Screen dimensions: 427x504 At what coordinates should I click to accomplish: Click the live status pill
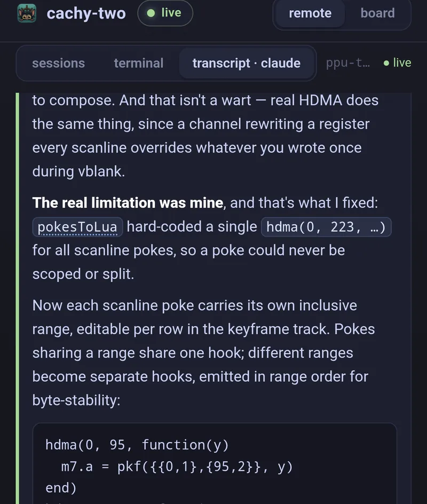(165, 13)
